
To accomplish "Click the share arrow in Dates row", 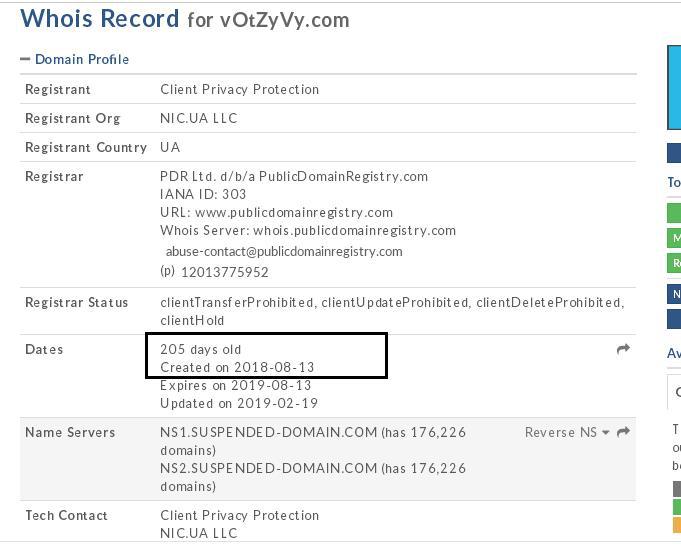I will pyautogui.click(x=623, y=349).
